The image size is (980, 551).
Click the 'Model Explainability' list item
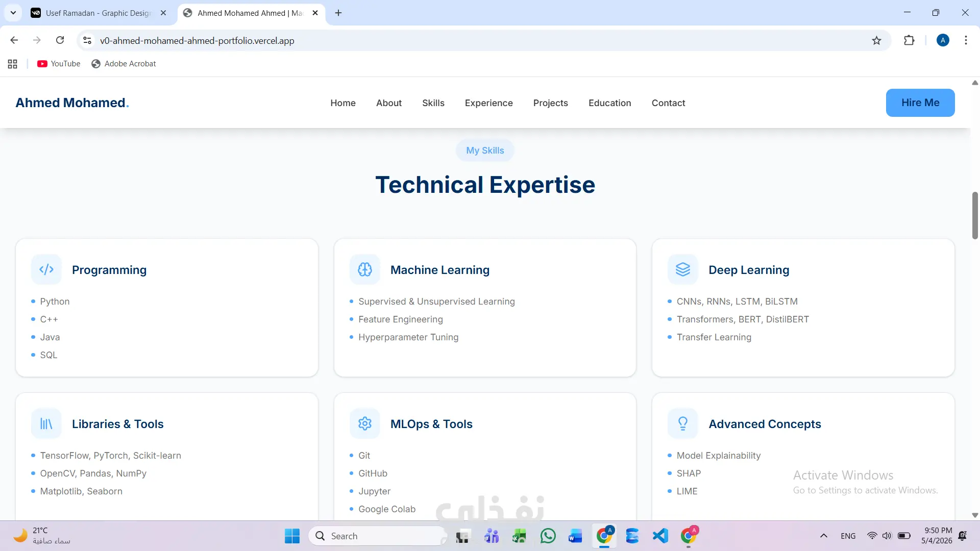coord(719,456)
